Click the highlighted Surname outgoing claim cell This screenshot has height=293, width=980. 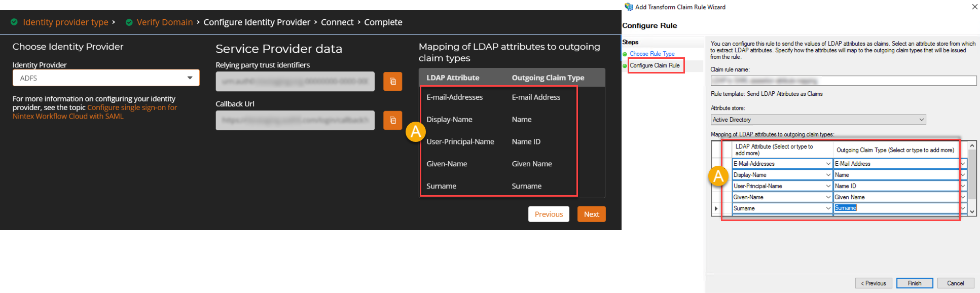896,208
